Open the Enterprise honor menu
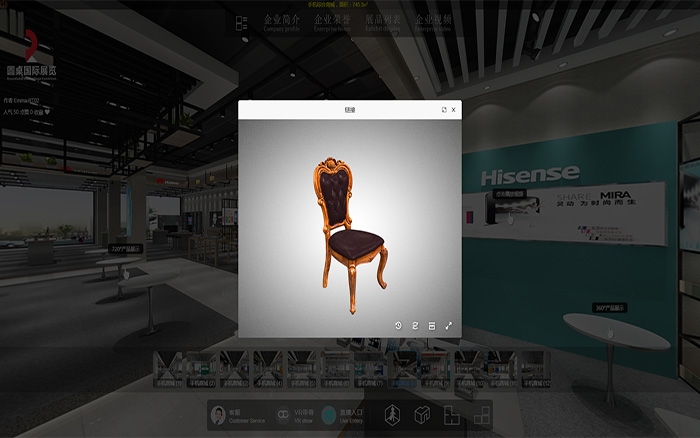This screenshot has height=438, width=700. point(332,22)
